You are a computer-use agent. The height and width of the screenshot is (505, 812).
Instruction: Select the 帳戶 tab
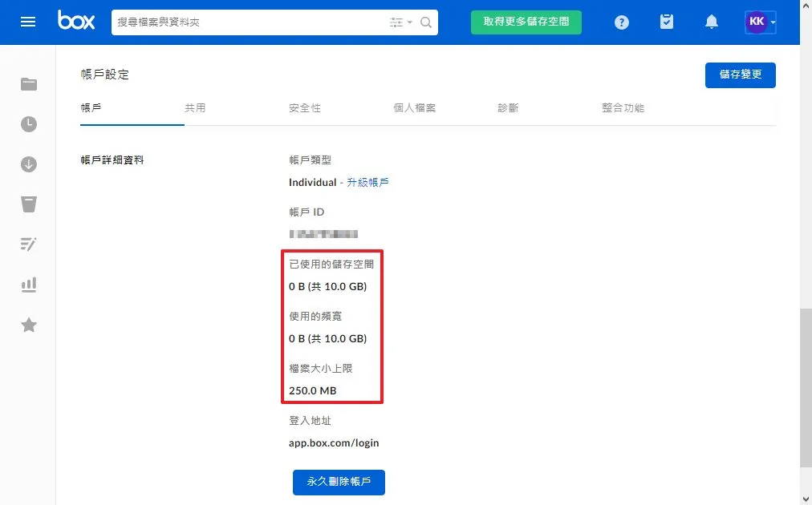(x=91, y=107)
